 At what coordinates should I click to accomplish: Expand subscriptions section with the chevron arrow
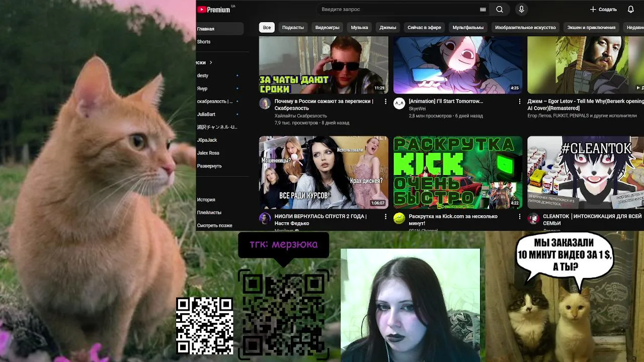pyautogui.click(x=211, y=62)
